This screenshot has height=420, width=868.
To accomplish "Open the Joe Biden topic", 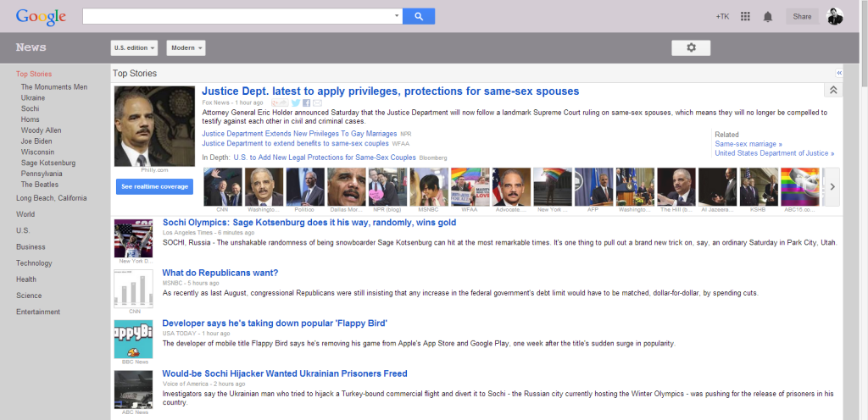I will [36, 141].
